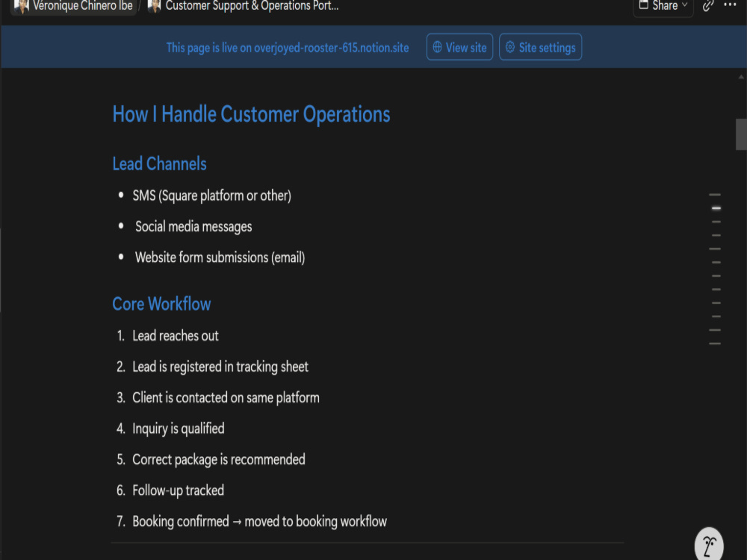The width and height of the screenshot is (747, 560).
Task: Click the View site button
Action: point(459,47)
